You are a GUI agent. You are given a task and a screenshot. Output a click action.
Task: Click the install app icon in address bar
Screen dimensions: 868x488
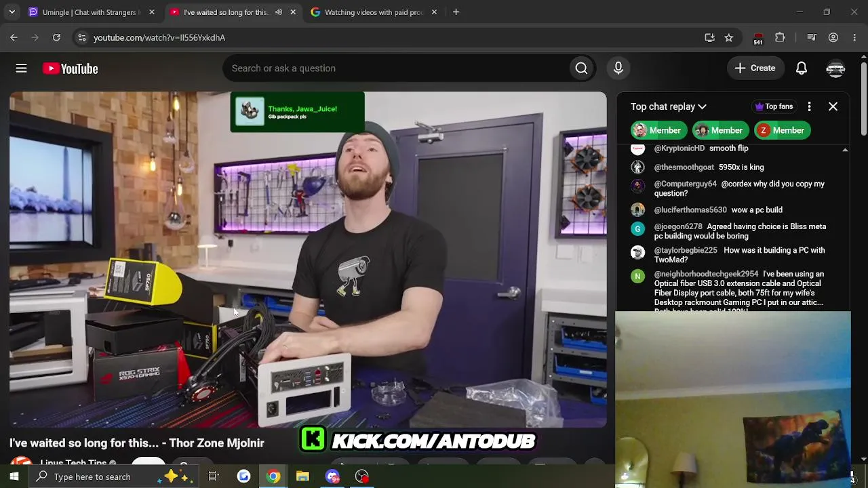click(x=709, y=38)
